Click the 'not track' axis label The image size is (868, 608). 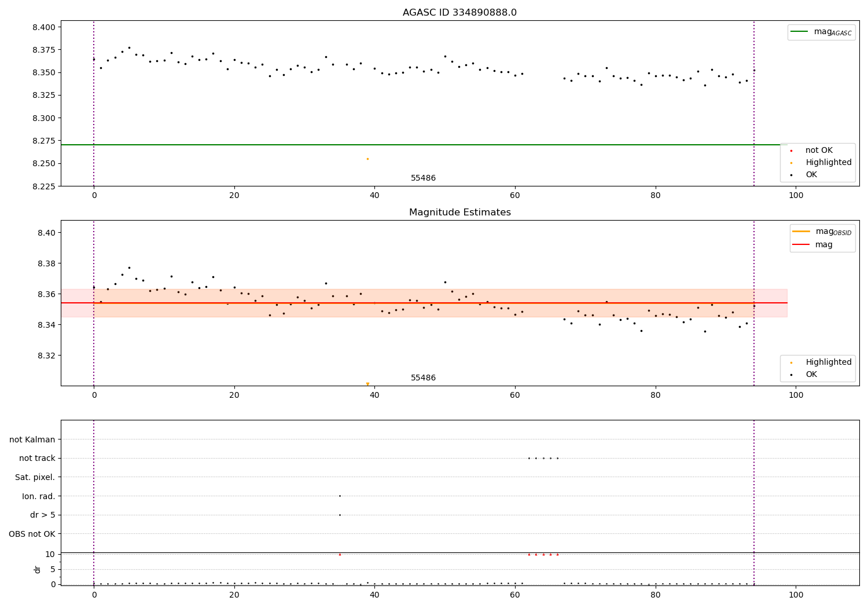tap(37, 459)
